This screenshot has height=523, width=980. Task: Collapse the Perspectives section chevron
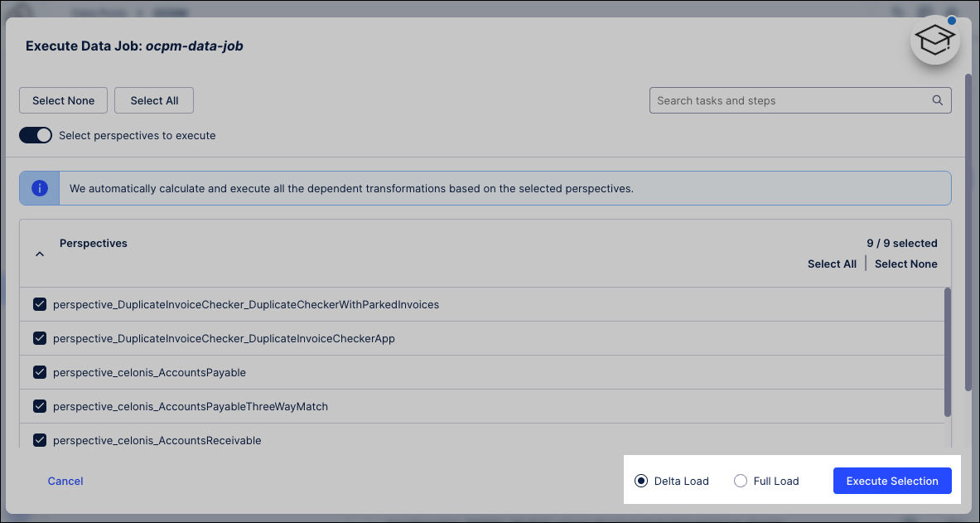tap(40, 254)
